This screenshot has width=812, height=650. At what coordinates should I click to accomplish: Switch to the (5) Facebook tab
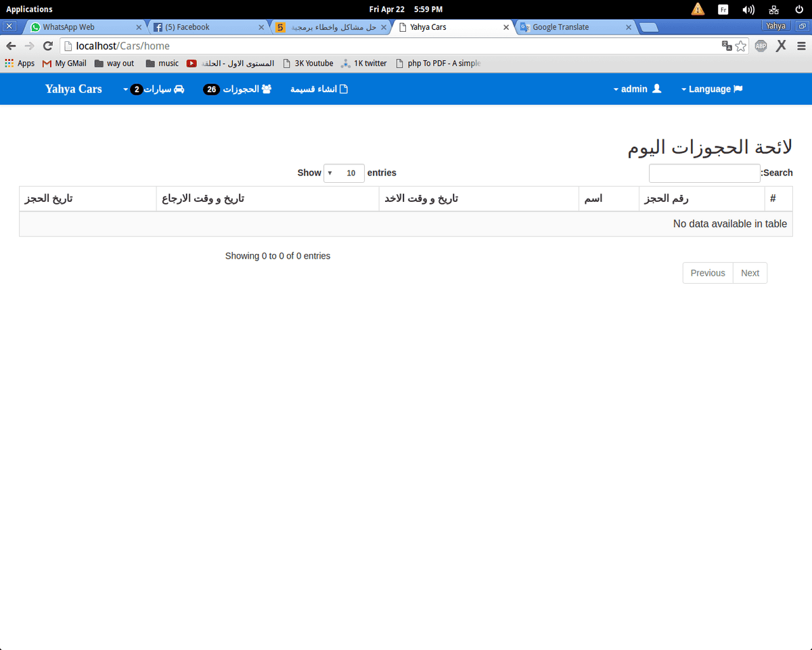point(207,27)
